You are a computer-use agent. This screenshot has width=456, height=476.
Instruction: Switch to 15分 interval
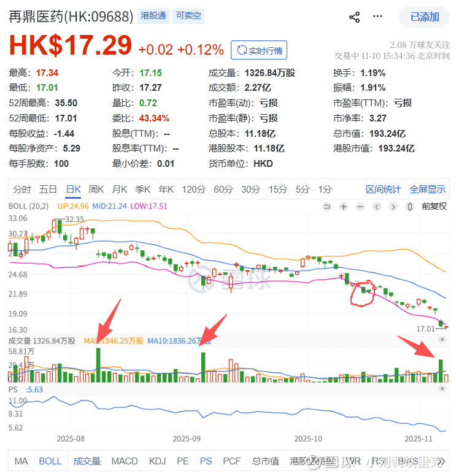277,190
